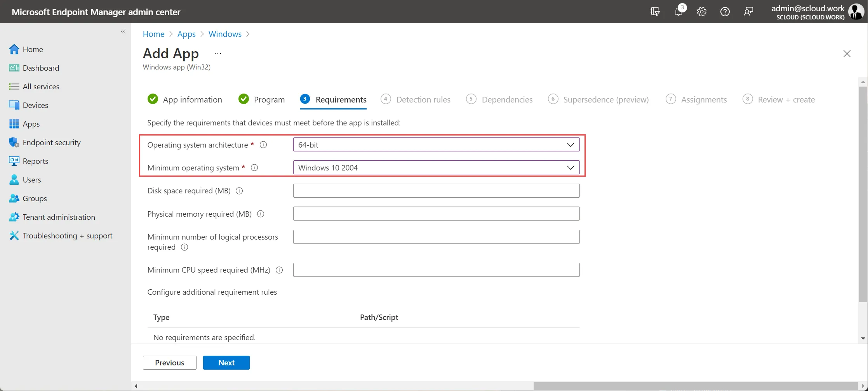The image size is (868, 391).
Task: Open the settings gear in header
Action: [701, 12]
